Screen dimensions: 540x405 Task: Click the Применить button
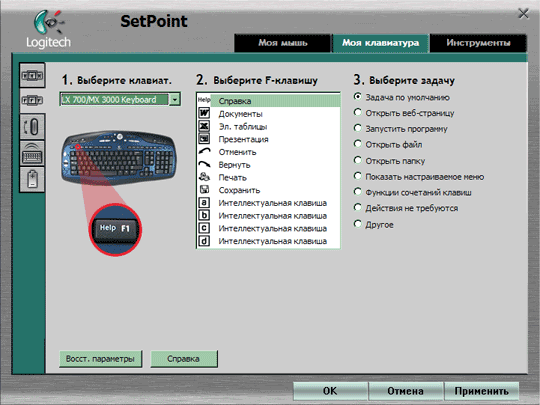point(481,391)
